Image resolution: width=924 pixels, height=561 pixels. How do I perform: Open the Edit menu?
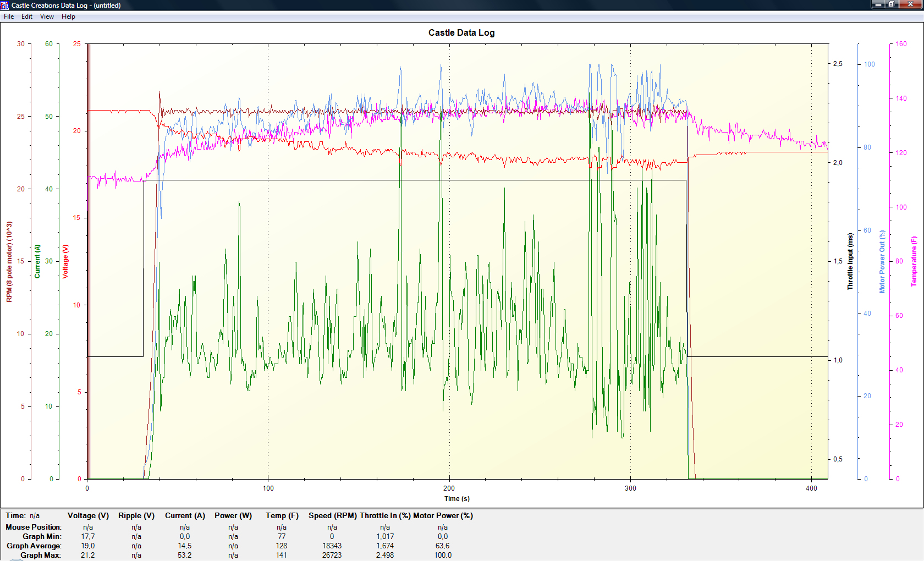27,16
